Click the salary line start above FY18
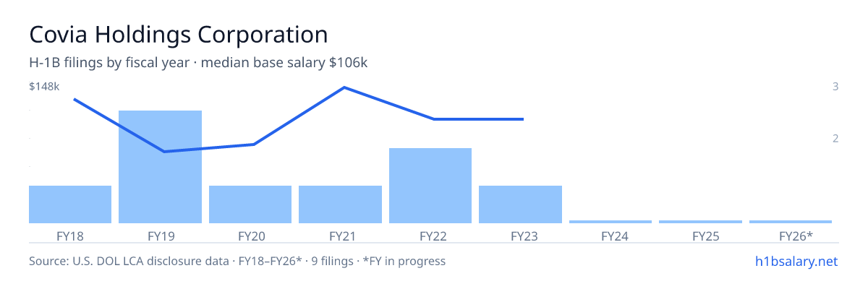The width and height of the screenshot is (868, 289). pyautogui.click(x=75, y=99)
